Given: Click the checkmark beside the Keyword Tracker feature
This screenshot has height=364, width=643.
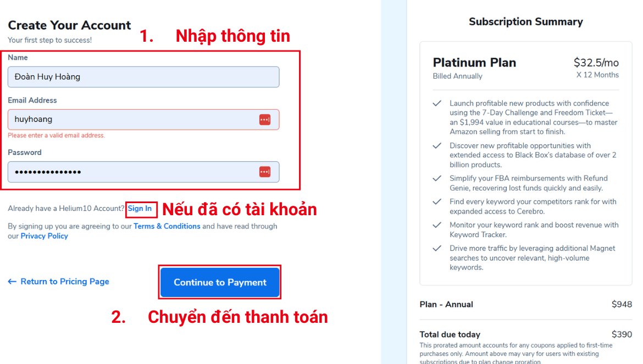Looking at the screenshot, I should 437,225.
